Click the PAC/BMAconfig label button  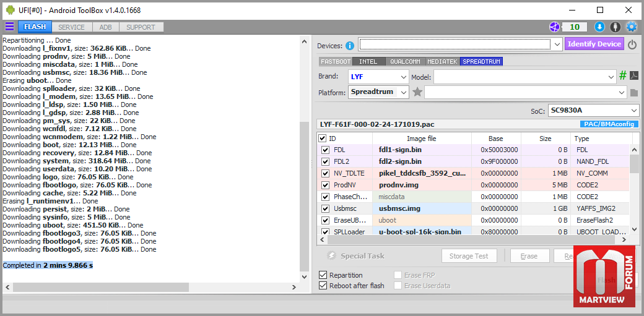point(609,124)
